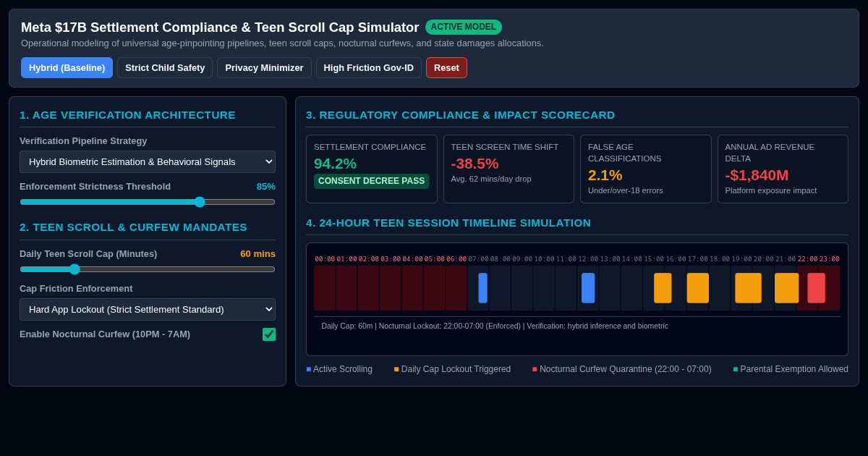Click the Settlement Compliance 94.2% value
This screenshot has height=456, width=868.
pyautogui.click(x=335, y=164)
